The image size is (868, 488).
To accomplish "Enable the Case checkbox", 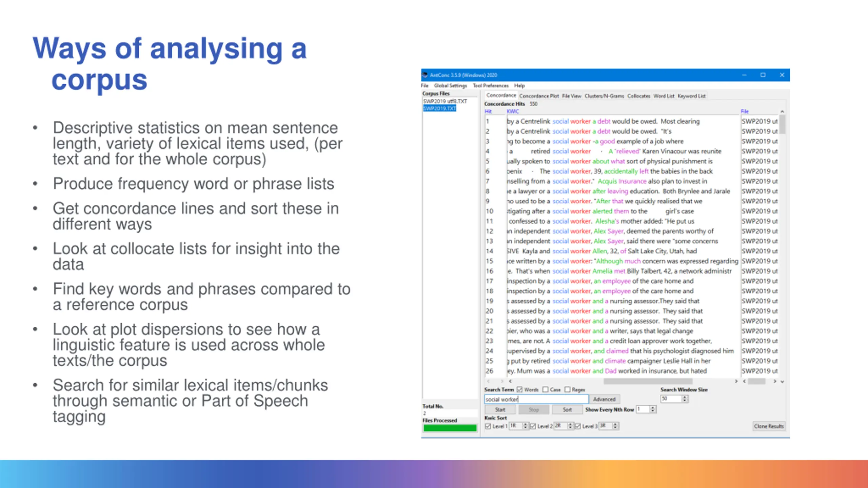I will click(545, 390).
